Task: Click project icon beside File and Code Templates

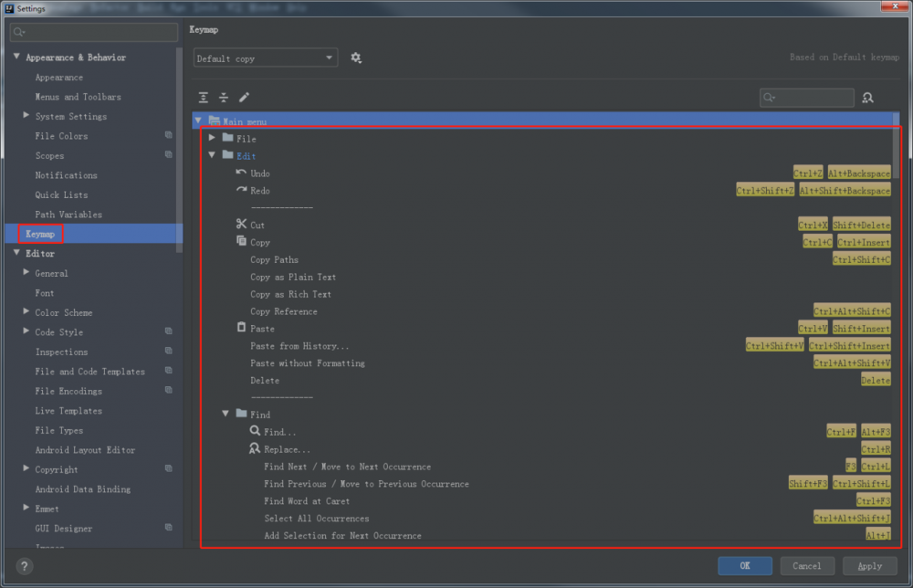Action: coord(168,371)
